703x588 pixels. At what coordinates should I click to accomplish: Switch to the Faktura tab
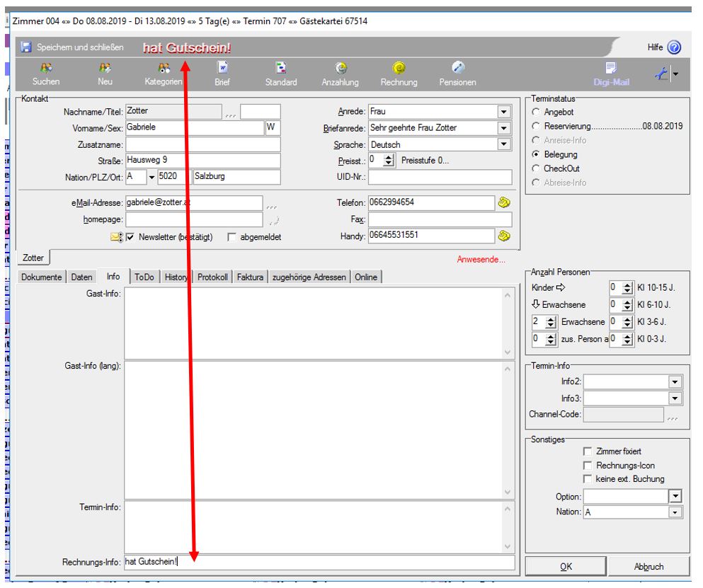(250, 277)
